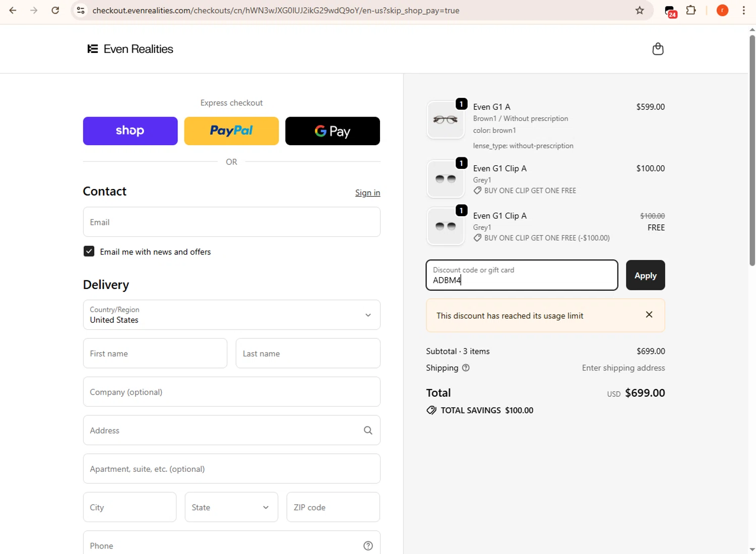Open the State dropdown
Viewport: 756px width, 554px height.
coord(231,507)
